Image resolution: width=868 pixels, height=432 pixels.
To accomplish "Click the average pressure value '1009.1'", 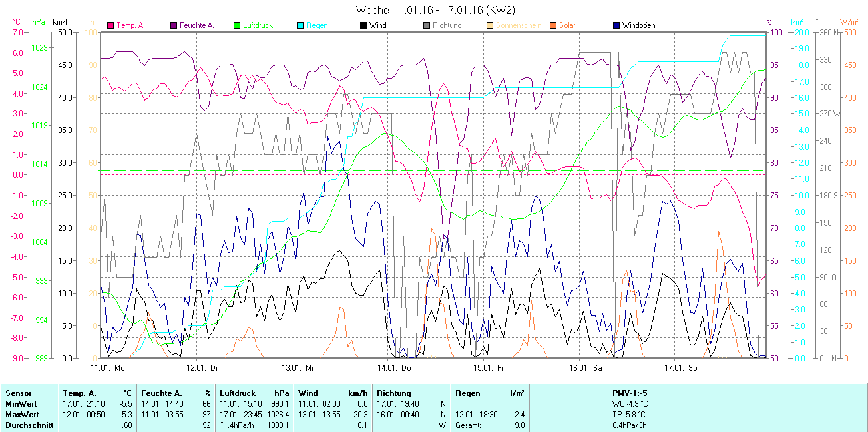I will coord(278,425).
